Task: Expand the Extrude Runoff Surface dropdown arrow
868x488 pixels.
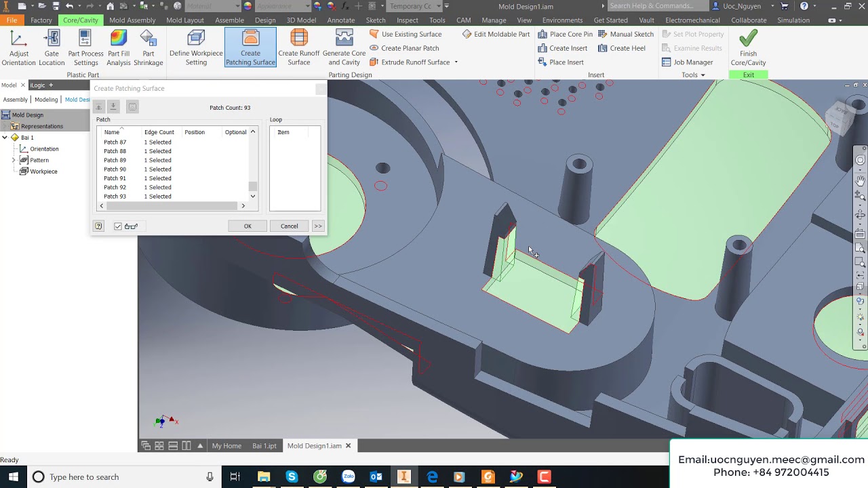Action: (456, 62)
